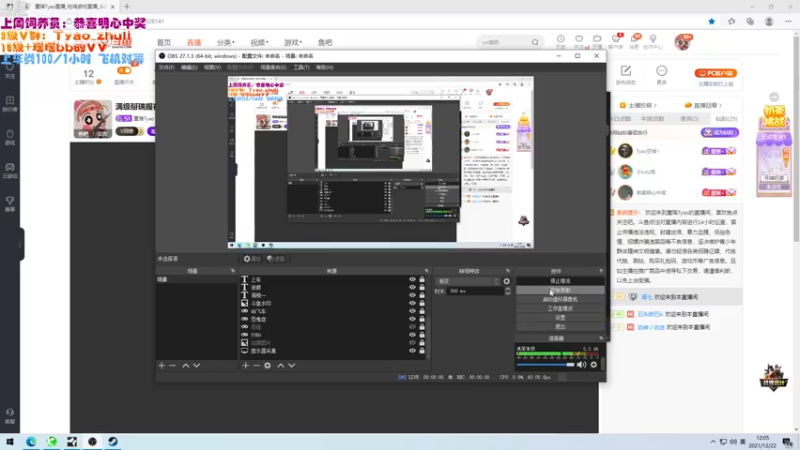Open scene transition type dropdown
This screenshot has height=450, width=800.
[x=468, y=281]
